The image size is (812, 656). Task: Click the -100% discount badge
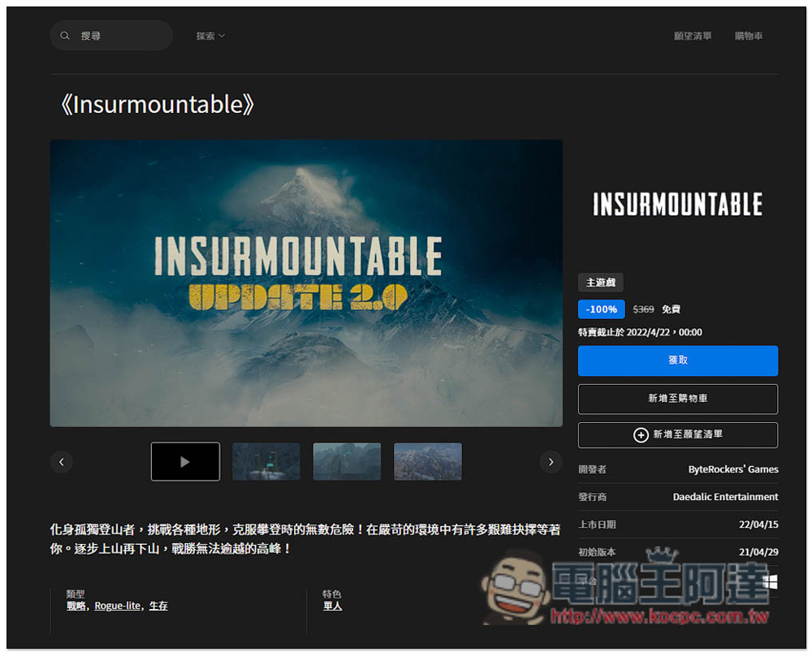601,309
